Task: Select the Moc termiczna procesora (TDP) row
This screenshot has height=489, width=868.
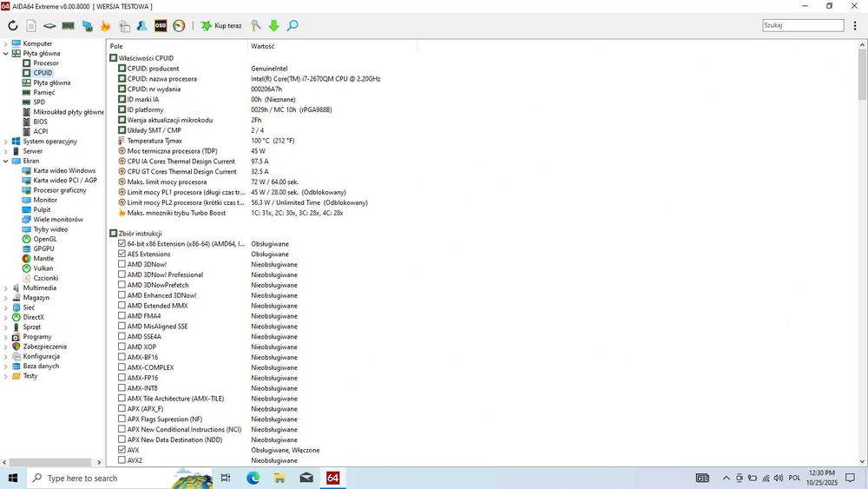Action: [260, 151]
